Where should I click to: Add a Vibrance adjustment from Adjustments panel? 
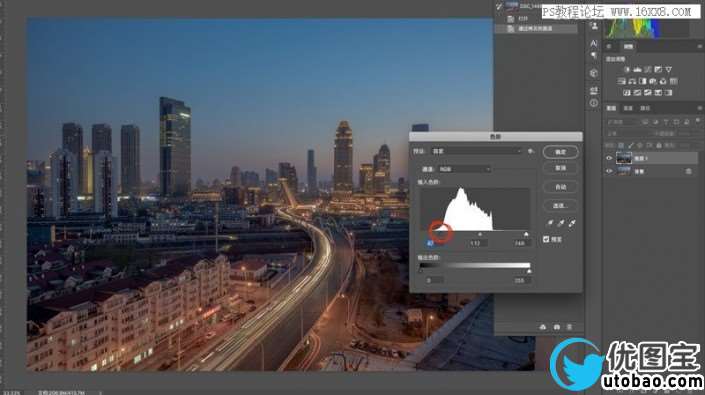[x=669, y=70]
